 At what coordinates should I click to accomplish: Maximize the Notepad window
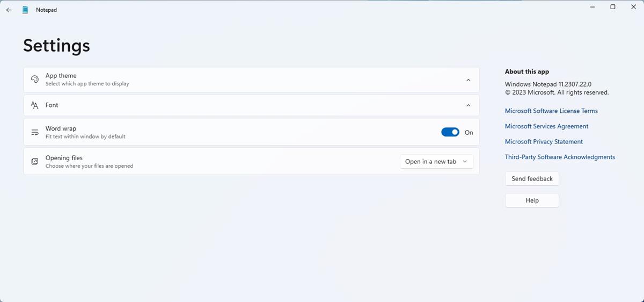tap(613, 7)
